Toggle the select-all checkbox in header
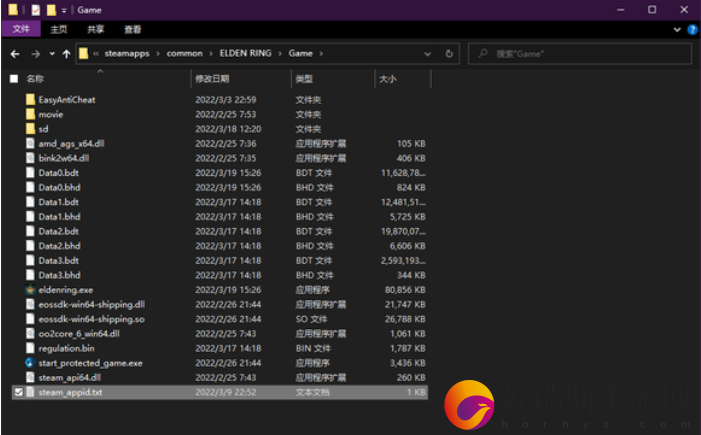 [14, 79]
